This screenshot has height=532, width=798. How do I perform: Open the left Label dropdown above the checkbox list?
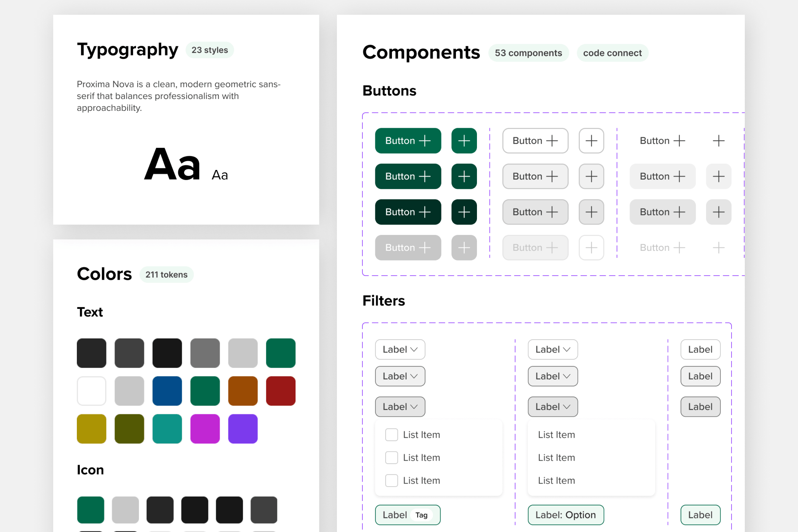[x=400, y=407]
